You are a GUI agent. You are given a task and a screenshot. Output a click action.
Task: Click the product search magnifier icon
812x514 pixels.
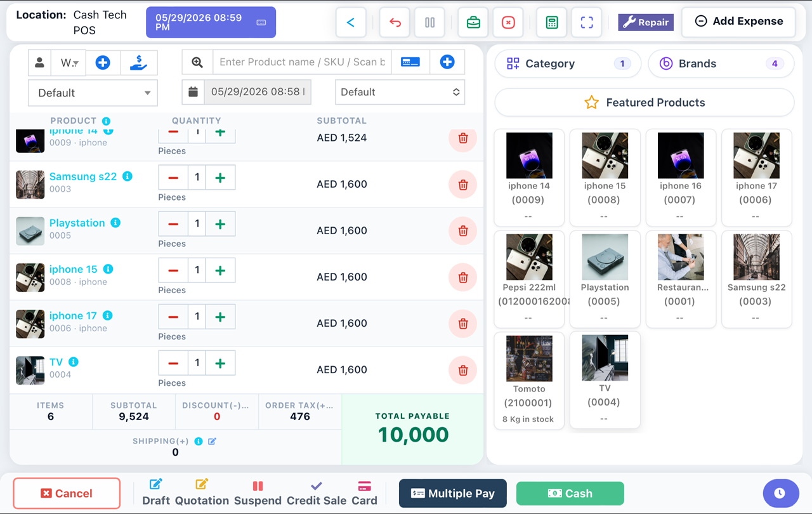click(x=197, y=62)
